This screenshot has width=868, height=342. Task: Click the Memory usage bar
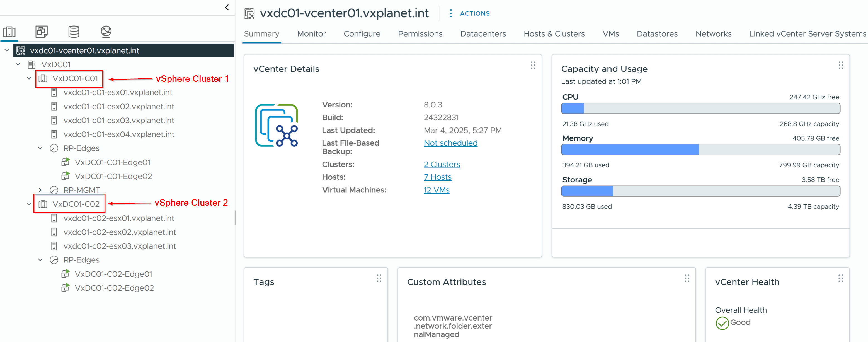pyautogui.click(x=700, y=150)
